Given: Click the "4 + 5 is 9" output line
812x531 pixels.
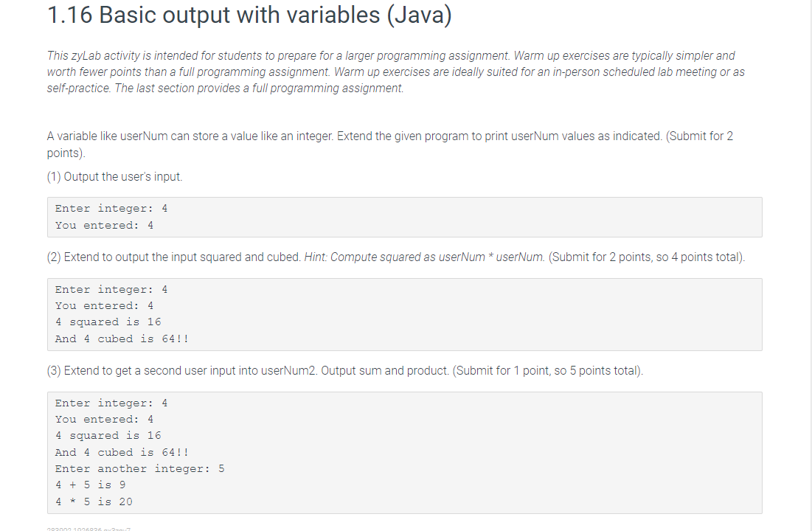Looking at the screenshot, I should (91, 485).
